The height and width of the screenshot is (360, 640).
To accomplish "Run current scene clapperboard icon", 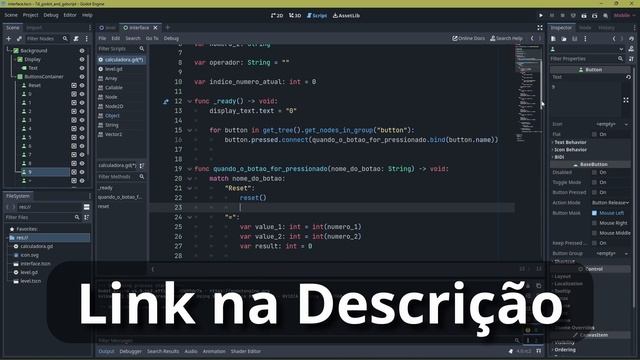I will pyautogui.click(x=584, y=16).
